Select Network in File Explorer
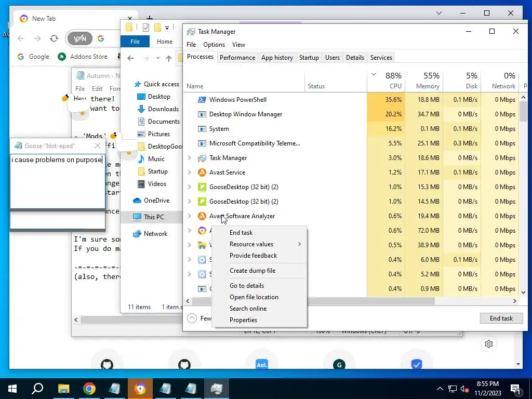This screenshot has width=532, height=399. [150, 234]
